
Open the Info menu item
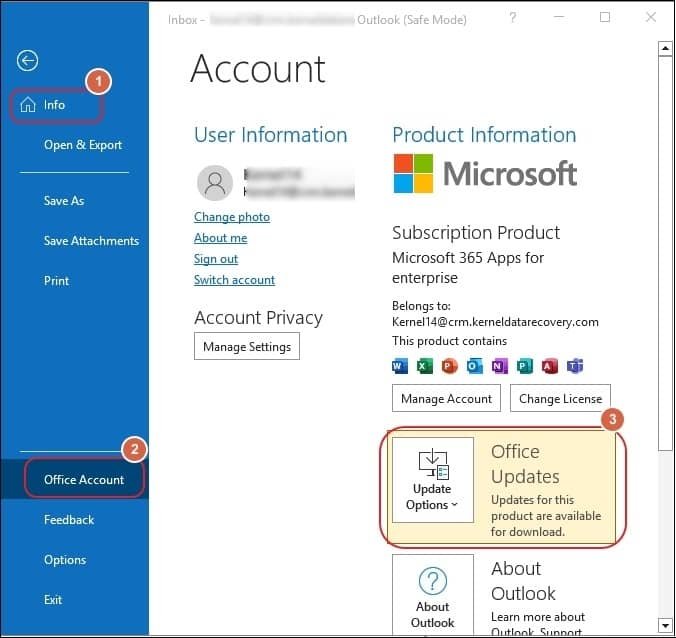(x=57, y=105)
